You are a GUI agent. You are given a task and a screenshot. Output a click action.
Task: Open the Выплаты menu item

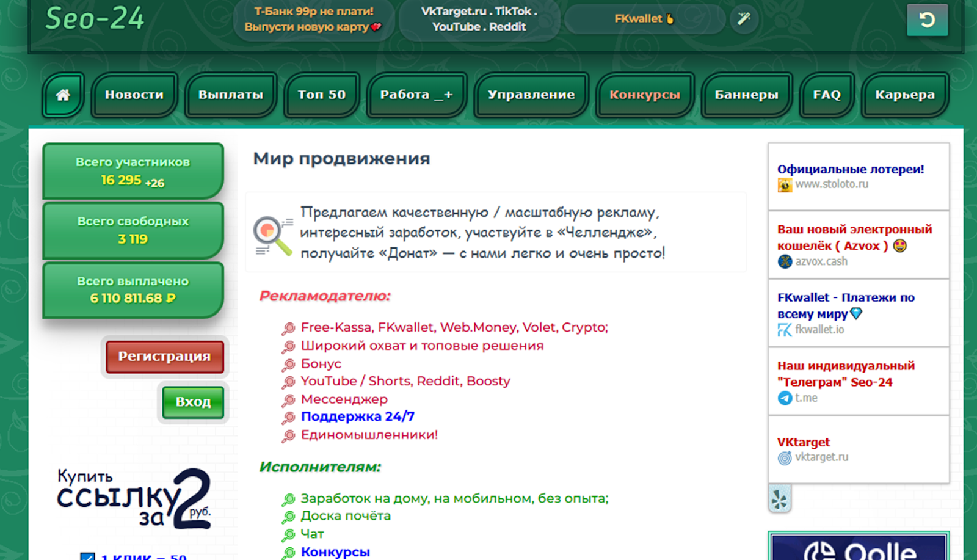click(231, 95)
